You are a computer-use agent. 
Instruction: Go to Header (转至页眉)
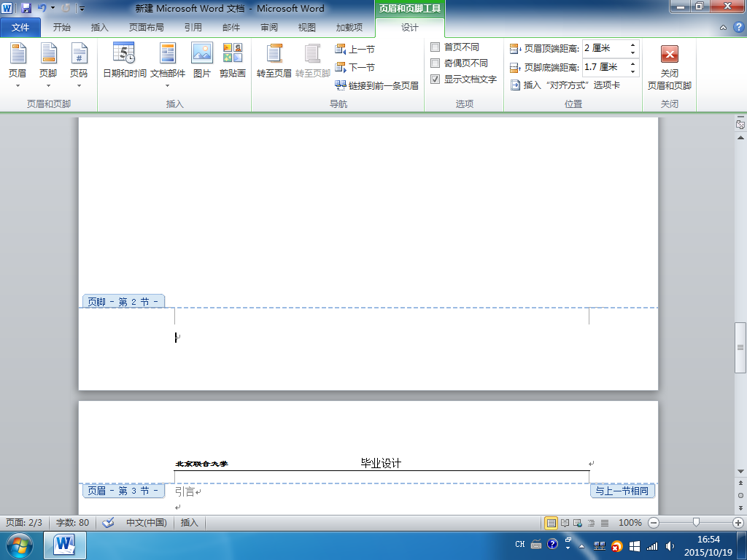point(274,61)
